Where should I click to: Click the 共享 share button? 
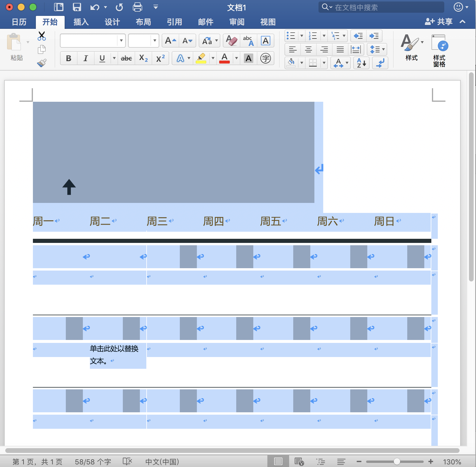coord(439,21)
